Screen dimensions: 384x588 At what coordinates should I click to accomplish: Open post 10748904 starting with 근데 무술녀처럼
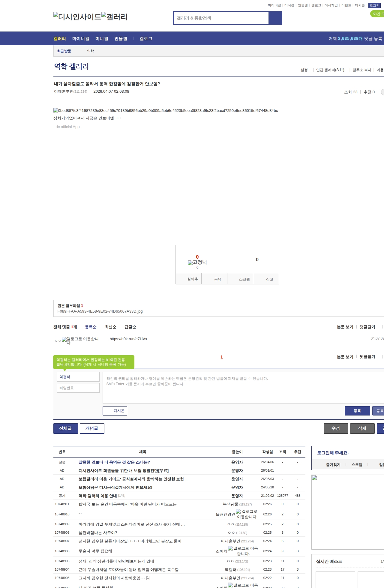click(129, 569)
